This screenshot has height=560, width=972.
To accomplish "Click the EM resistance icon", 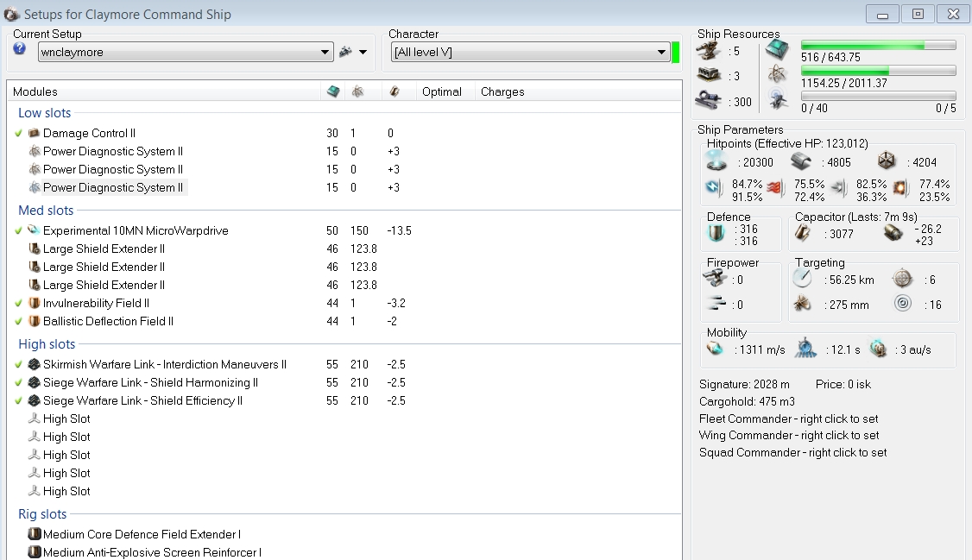I will click(x=715, y=188).
